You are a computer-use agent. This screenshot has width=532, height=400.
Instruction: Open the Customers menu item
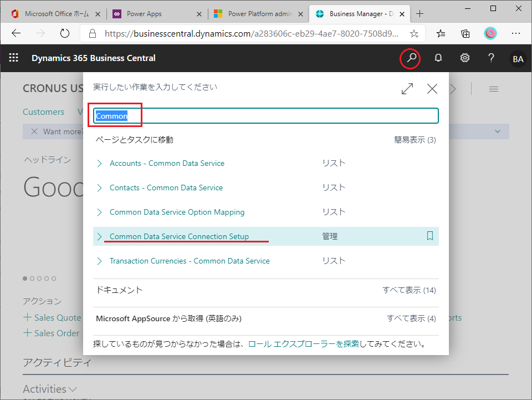click(43, 112)
